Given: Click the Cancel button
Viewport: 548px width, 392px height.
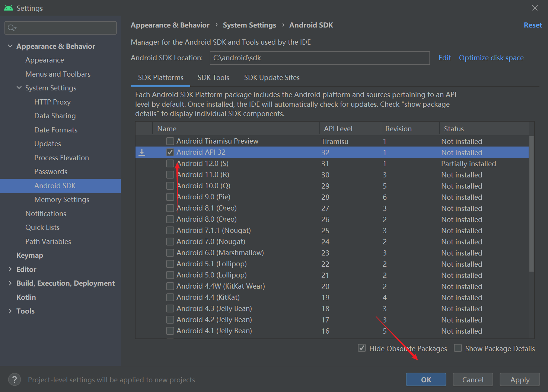Looking at the screenshot, I should 473,379.
